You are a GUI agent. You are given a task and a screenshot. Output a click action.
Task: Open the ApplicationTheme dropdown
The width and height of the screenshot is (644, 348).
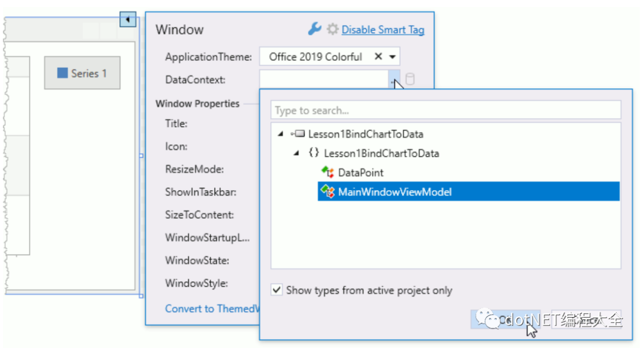coord(394,56)
